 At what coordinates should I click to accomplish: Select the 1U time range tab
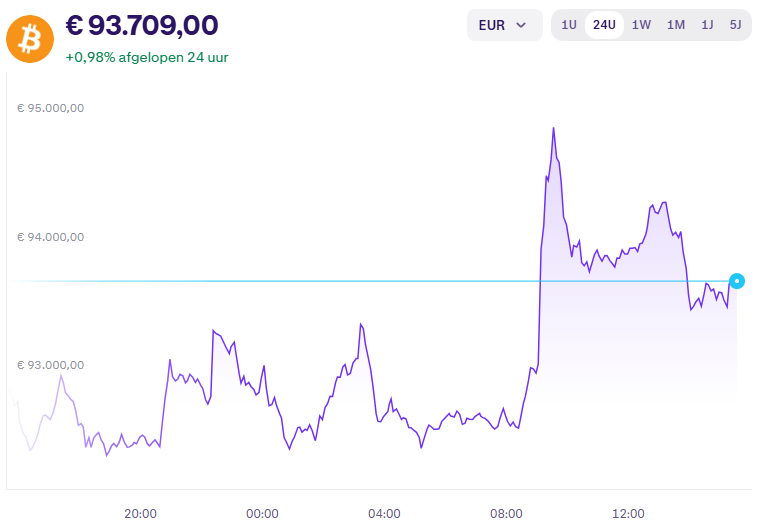(x=568, y=25)
